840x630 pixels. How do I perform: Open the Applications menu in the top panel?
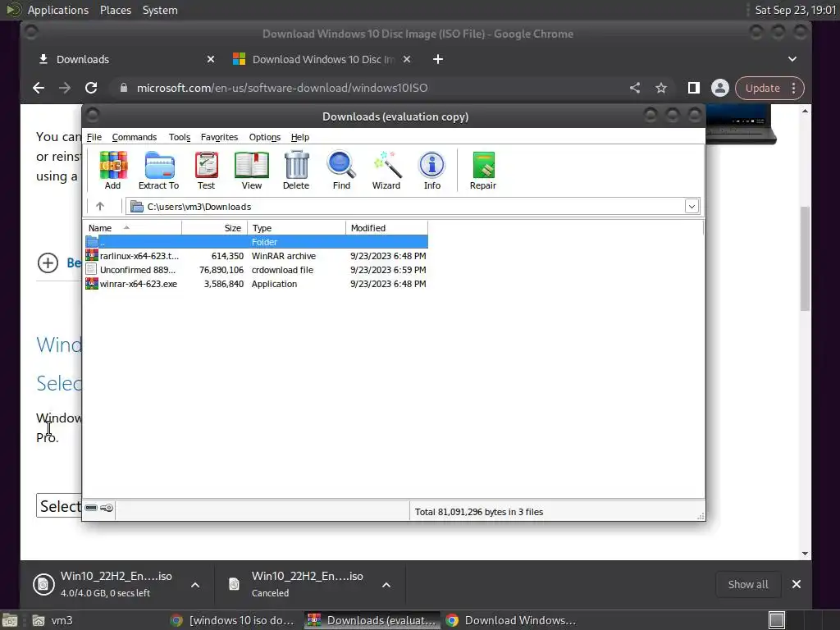[x=58, y=10]
